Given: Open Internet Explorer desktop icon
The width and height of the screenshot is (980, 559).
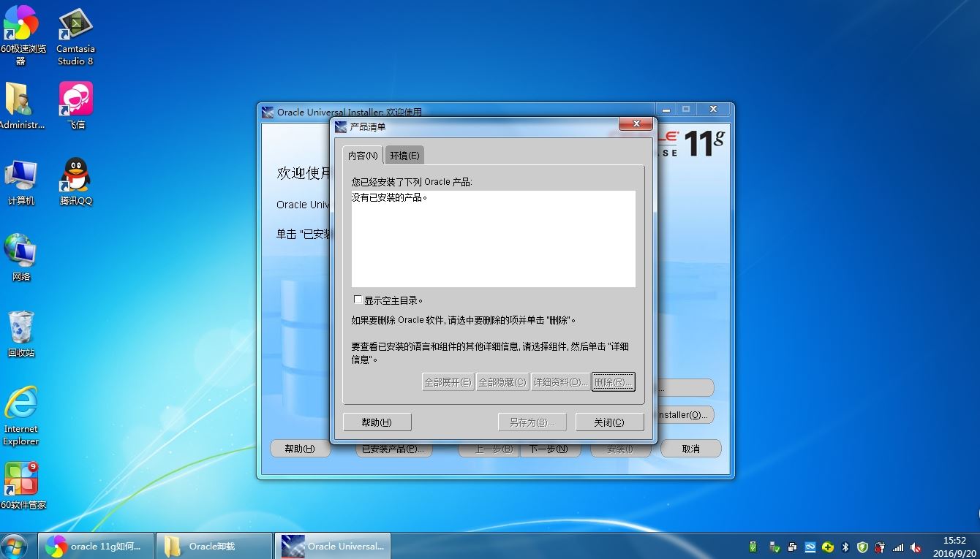Looking at the screenshot, I should pos(21,415).
